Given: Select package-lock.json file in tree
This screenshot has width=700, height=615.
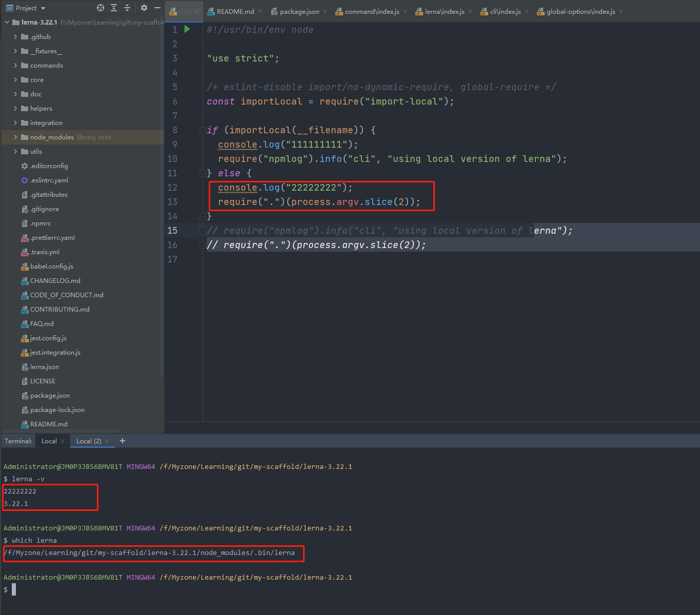Looking at the screenshot, I should pos(53,409).
